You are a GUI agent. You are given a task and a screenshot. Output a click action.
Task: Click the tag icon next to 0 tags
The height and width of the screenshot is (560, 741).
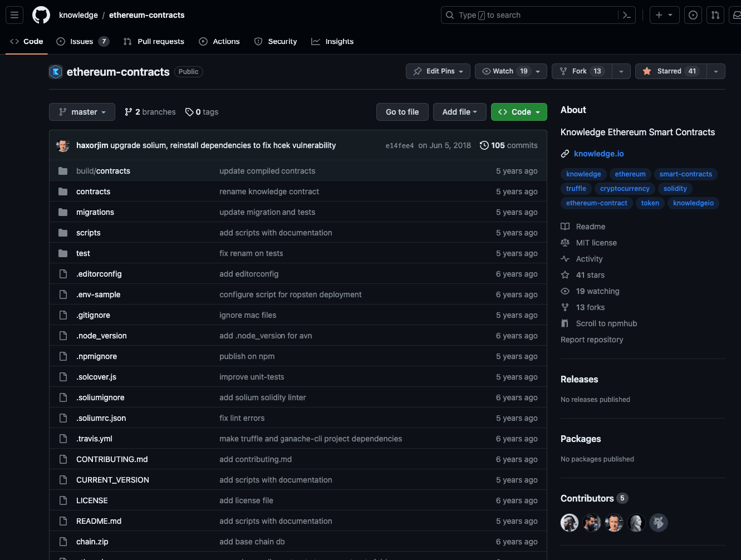pos(189,112)
